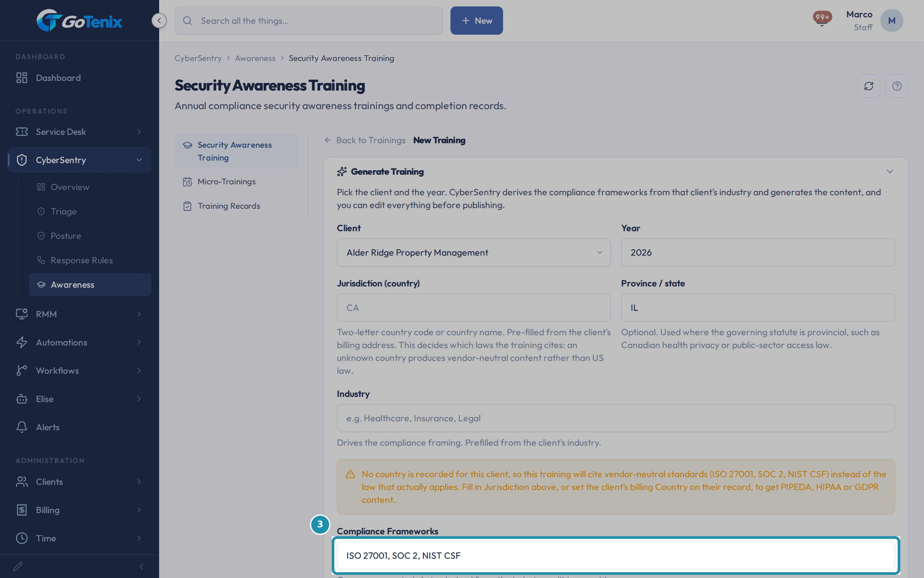Collapse the sidebar with the chevron button
924x578 pixels.
point(159,20)
